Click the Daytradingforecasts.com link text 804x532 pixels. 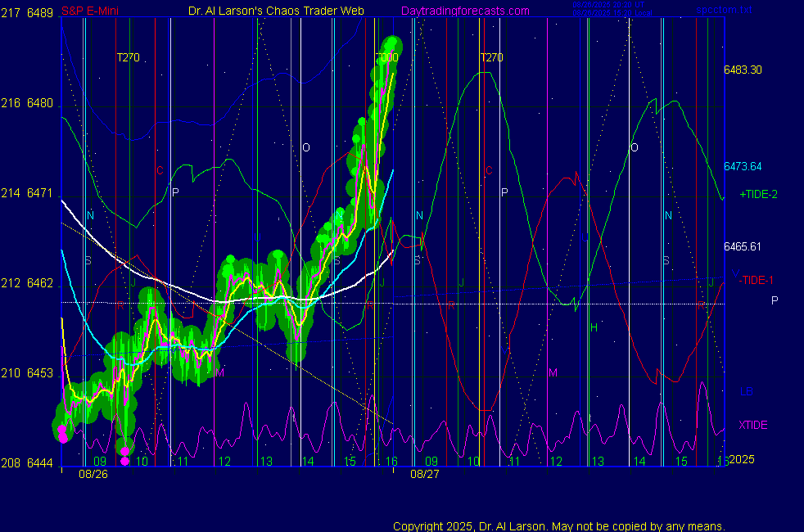tap(464, 11)
